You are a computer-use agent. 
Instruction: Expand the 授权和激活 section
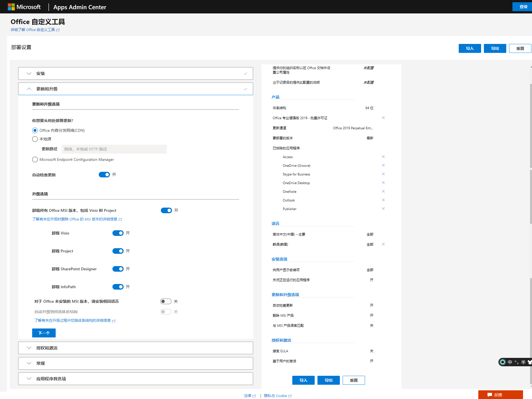(136, 348)
